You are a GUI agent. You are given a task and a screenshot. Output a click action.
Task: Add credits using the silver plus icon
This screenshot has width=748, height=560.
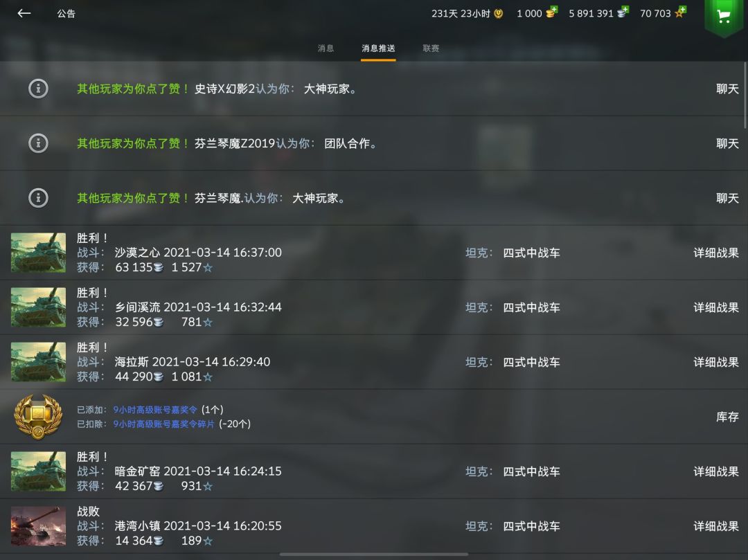click(x=623, y=12)
